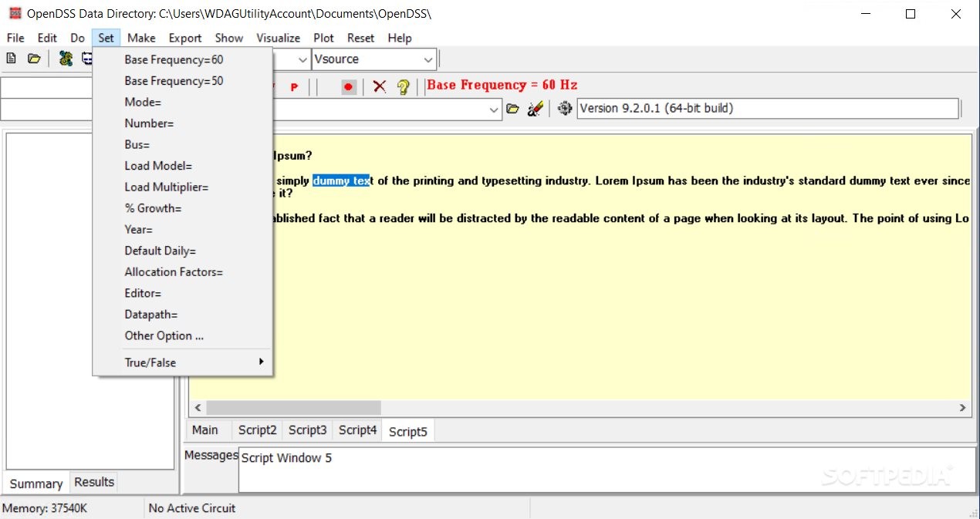This screenshot has width=980, height=519.
Task: Switch to the Script2 tab
Action: [257, 430]
